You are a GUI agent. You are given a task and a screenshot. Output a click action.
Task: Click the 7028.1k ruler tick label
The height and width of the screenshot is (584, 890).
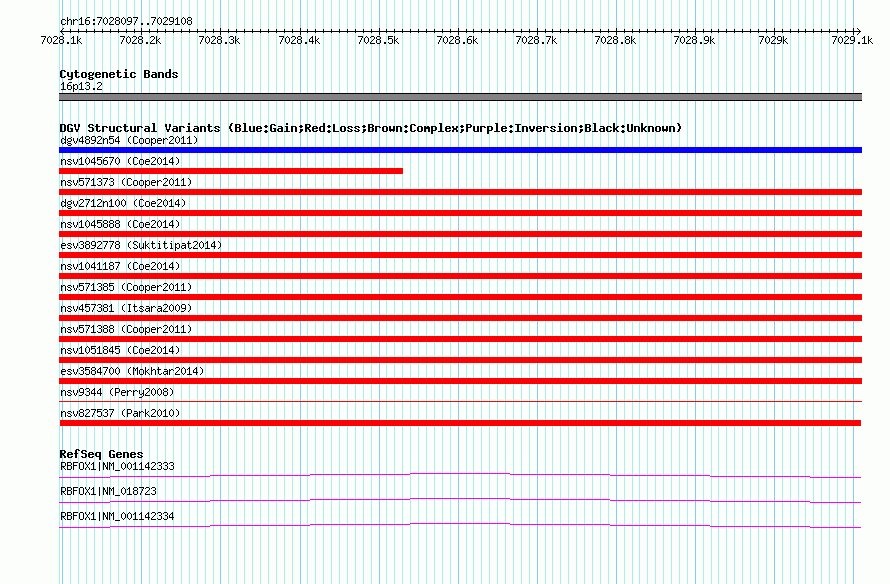click(61, 40)
